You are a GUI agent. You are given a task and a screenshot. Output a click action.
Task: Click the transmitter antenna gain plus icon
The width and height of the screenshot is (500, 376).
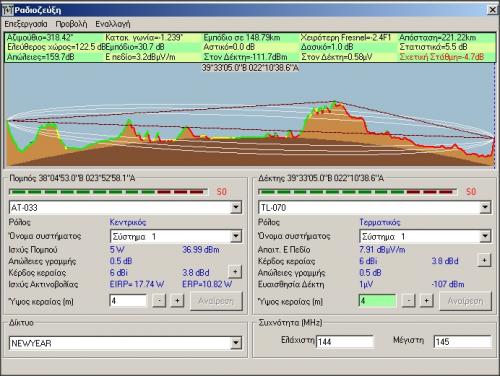click(x=235, y=272)
